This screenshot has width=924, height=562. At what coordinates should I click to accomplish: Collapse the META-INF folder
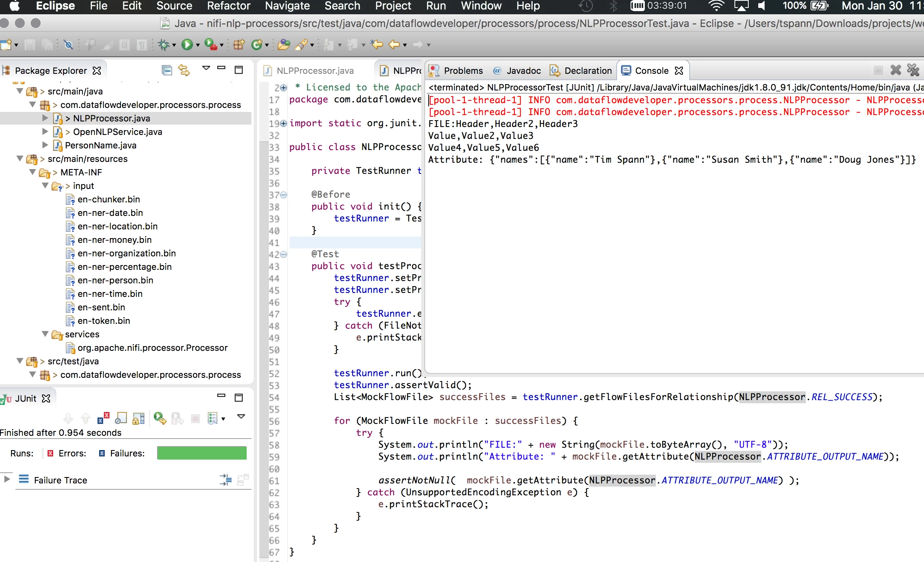click(x=33, y=172)
